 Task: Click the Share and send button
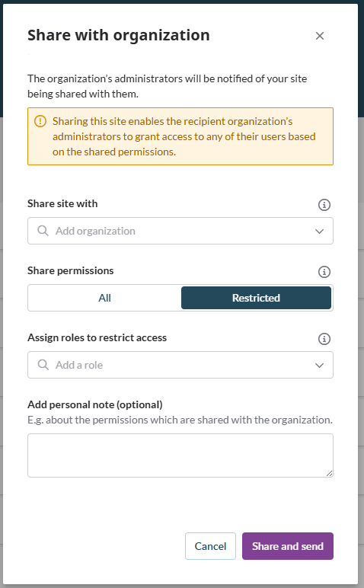(x=288, y=546)
